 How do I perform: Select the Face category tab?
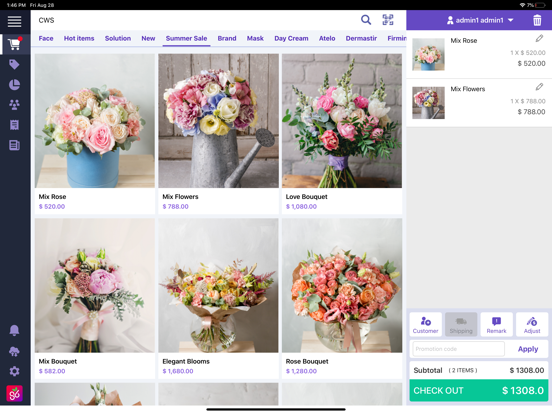click(46, 38)
